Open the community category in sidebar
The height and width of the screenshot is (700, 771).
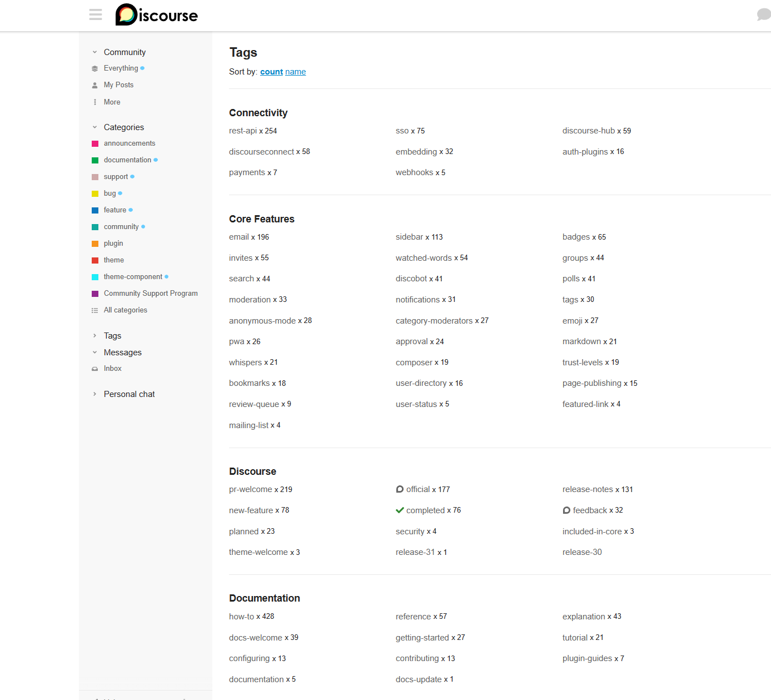click(x=121, y=227)
